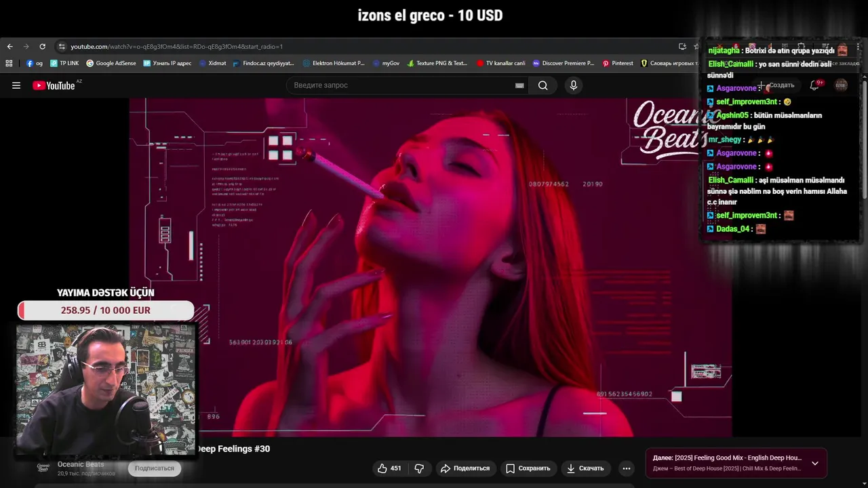Viewport: 868px width, 488px height.
Task: Click the Deep Feelings #30 title
Action: 233,449
